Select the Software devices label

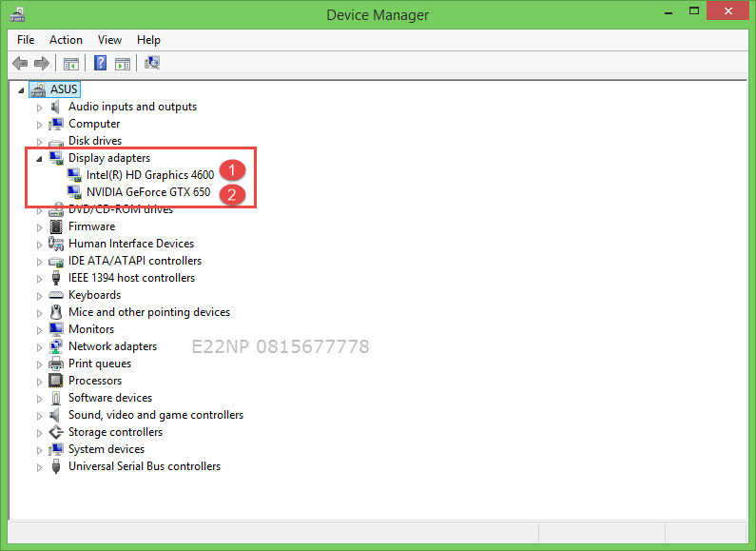(110, 398)
